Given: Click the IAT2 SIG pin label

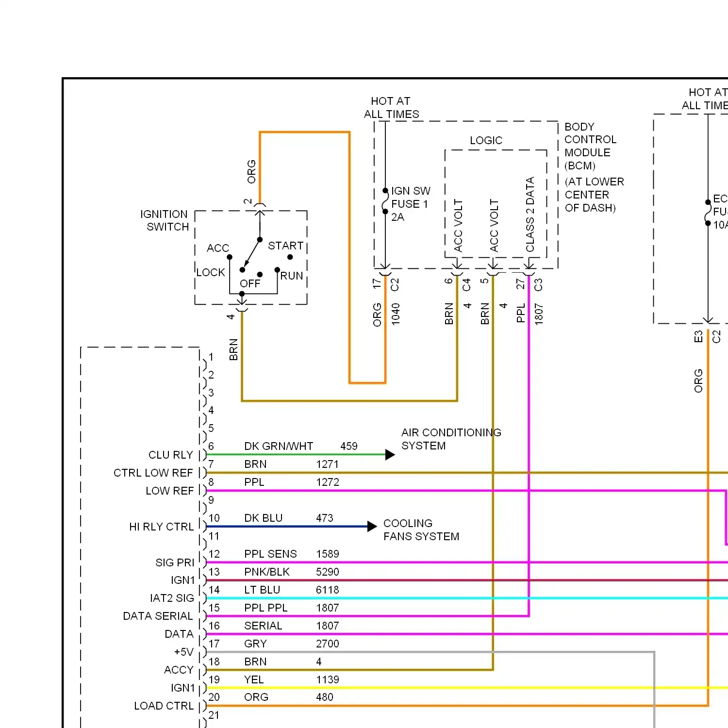Looking at the screenshot, I should tap(172, 598).
